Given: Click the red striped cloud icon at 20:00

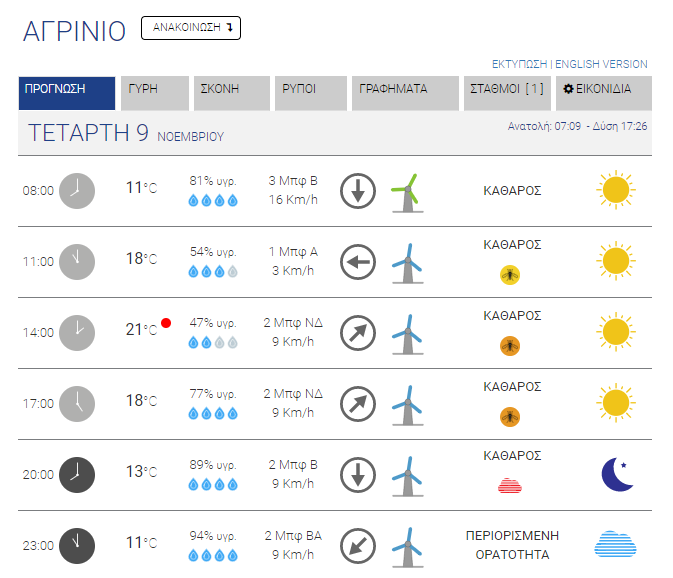Looking at the screenshot, I should point(511,486).
